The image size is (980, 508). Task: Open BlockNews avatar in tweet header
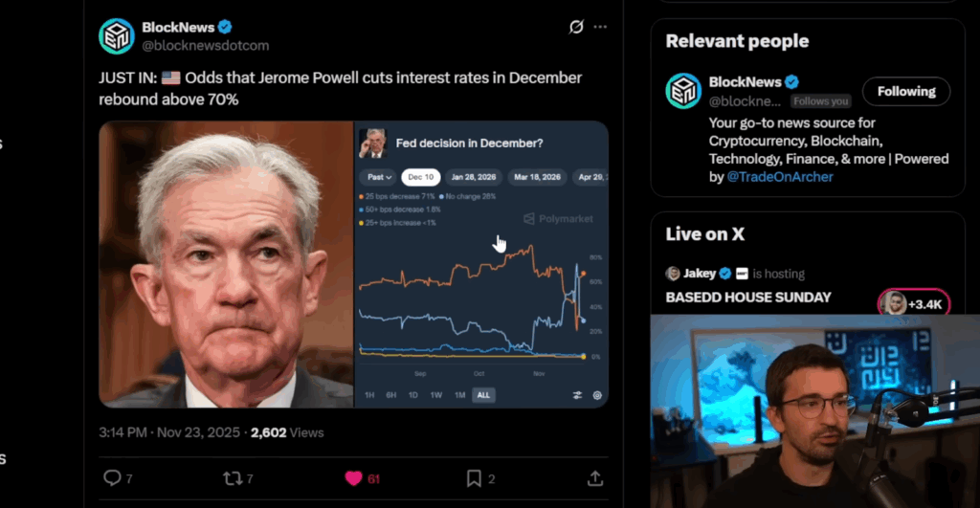(x=116, y=36)
